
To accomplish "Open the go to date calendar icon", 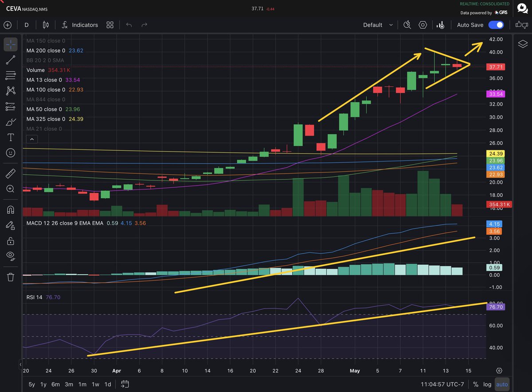I will 125,384.
